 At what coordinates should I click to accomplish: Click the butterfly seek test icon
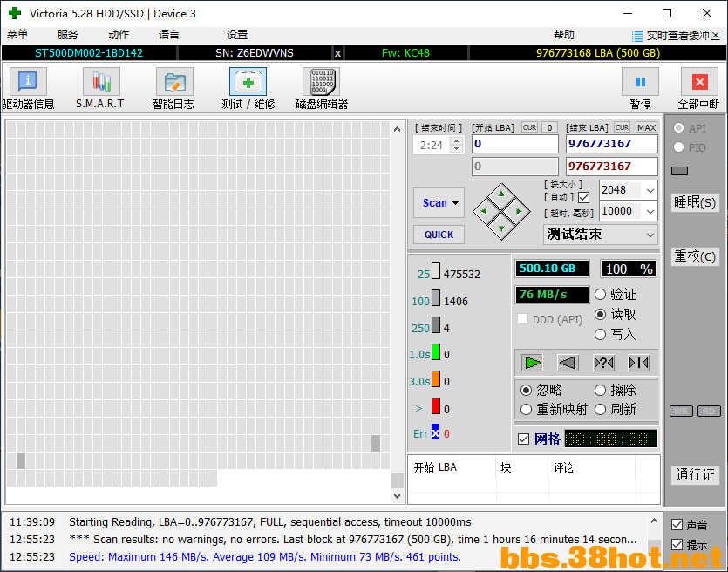[639, 363]
